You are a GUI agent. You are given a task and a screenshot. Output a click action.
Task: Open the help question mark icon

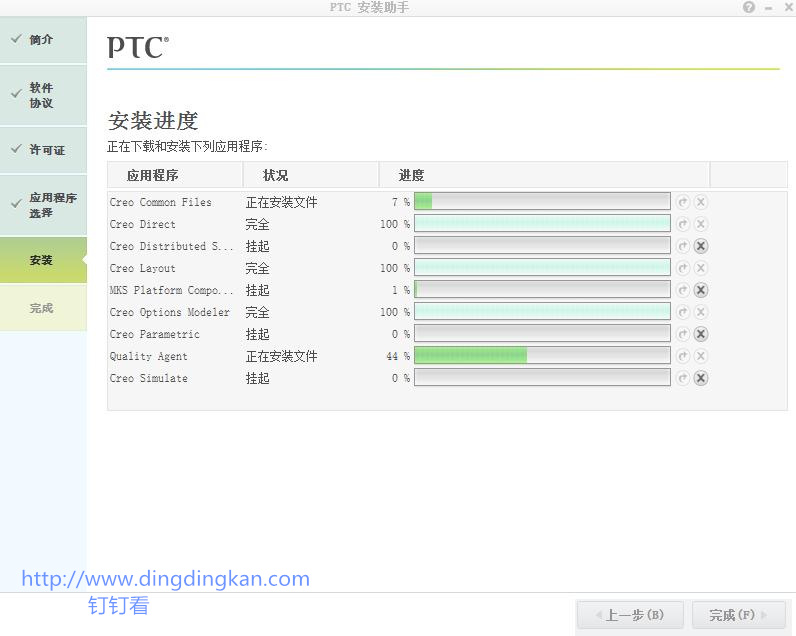tap(749, 7)
